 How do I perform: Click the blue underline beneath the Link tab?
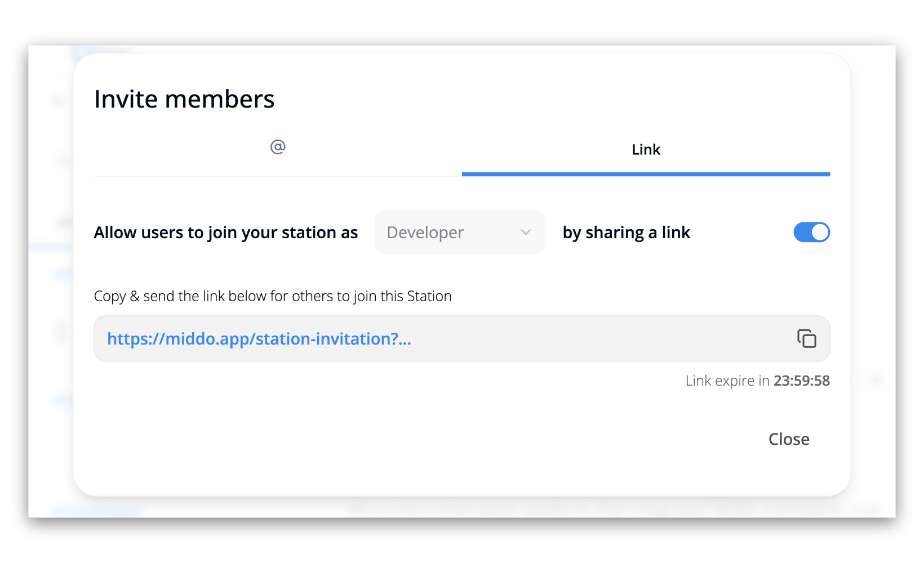(646, 174)
